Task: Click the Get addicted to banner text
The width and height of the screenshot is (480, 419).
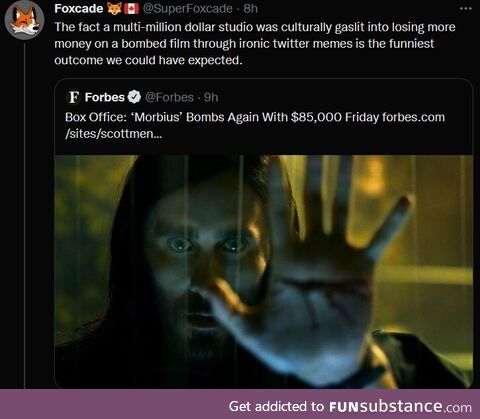Action: [x=276, y=406]
